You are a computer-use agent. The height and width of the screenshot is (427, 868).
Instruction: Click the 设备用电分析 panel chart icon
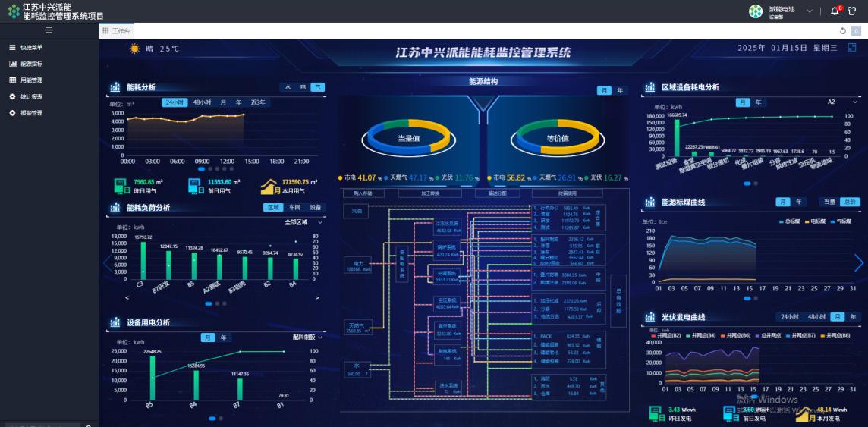point(115,322)
